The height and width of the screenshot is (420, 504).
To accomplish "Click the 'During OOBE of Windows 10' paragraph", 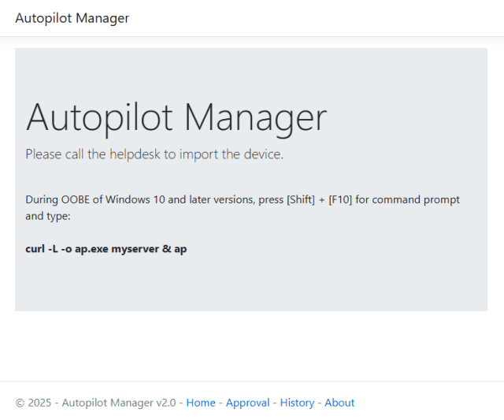I will [x=243, y=208].
